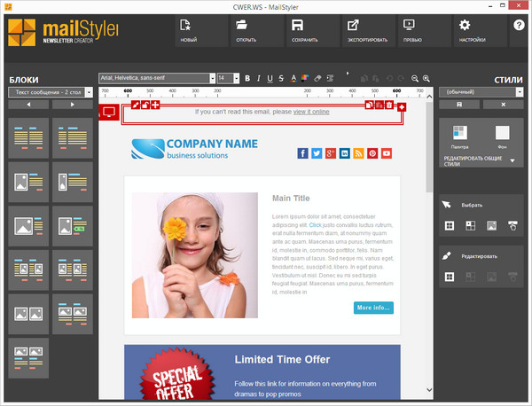Open the Палитра palette

[x=459, y=137]
